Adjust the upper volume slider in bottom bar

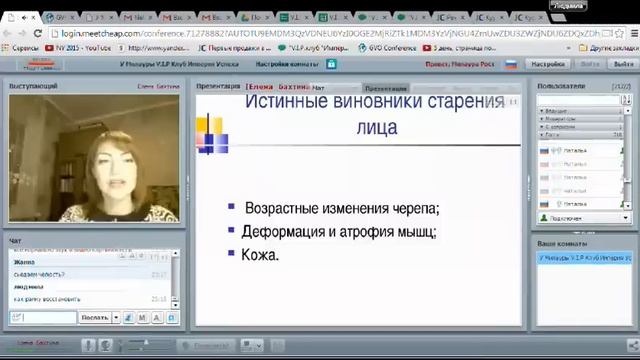tap(147, 342)
